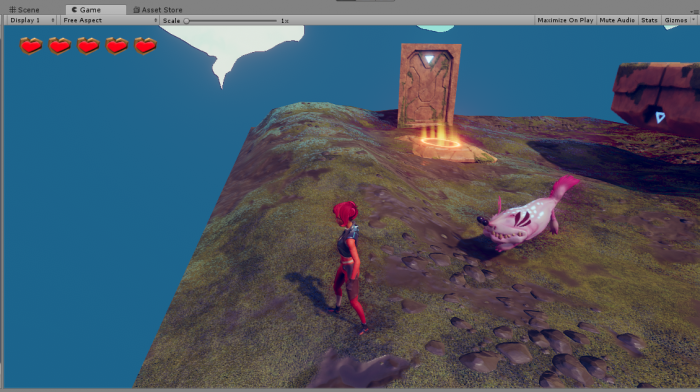Click the pink spotted creature enemy
Viewport: 700px width, 392px height.
coord(527,215)
